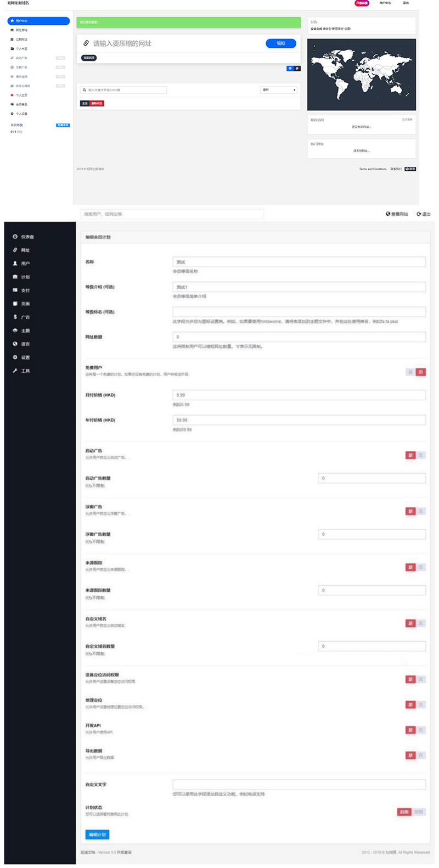The width and height of the screenshot is (439, 868).
Task: Click the 仪表盘 dashboard icon in sidebar
Action: [x=15, y=237]
